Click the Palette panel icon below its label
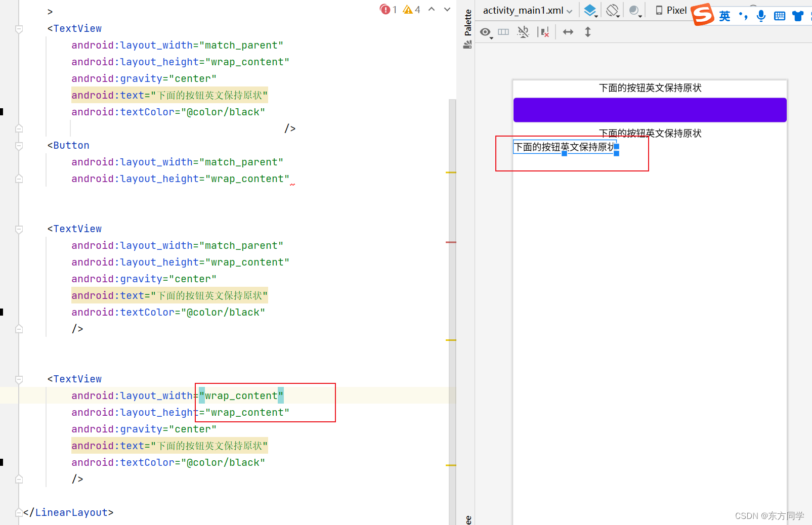The height and width of the screenshot is (525, 812). (x=467, y=45)
